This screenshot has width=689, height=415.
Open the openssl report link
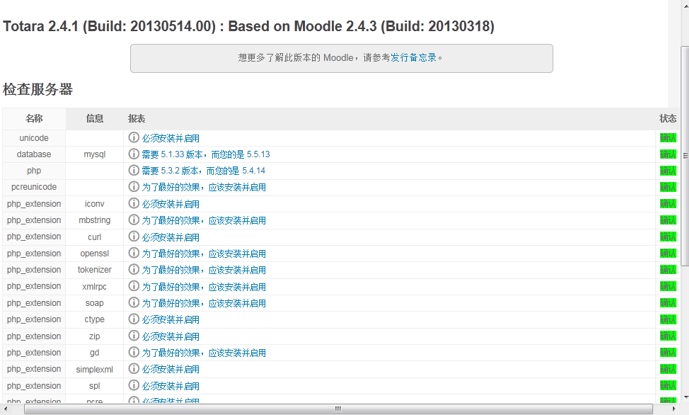[204, 254]
